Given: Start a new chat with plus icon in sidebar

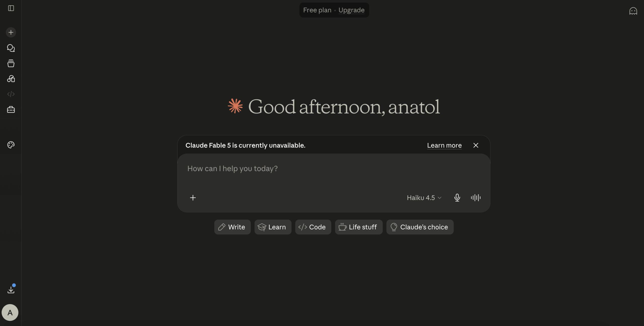Looking at the screenshot, I should [11, 32].
